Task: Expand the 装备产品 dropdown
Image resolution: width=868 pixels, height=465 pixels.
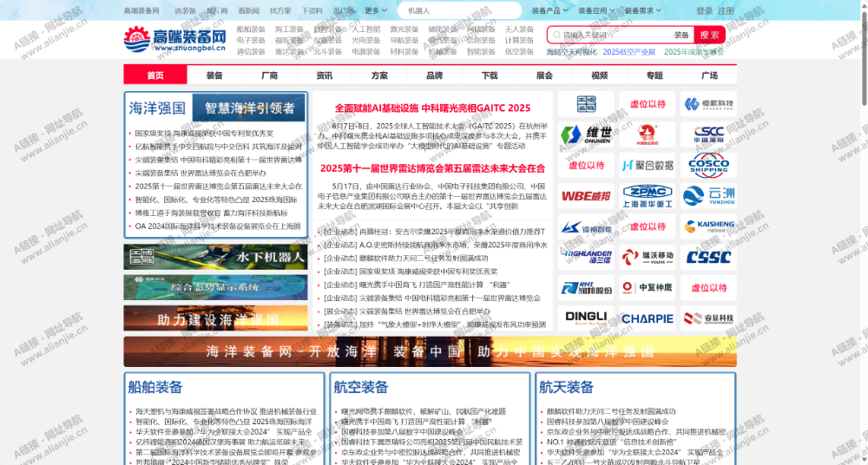Action: (549, 10)
